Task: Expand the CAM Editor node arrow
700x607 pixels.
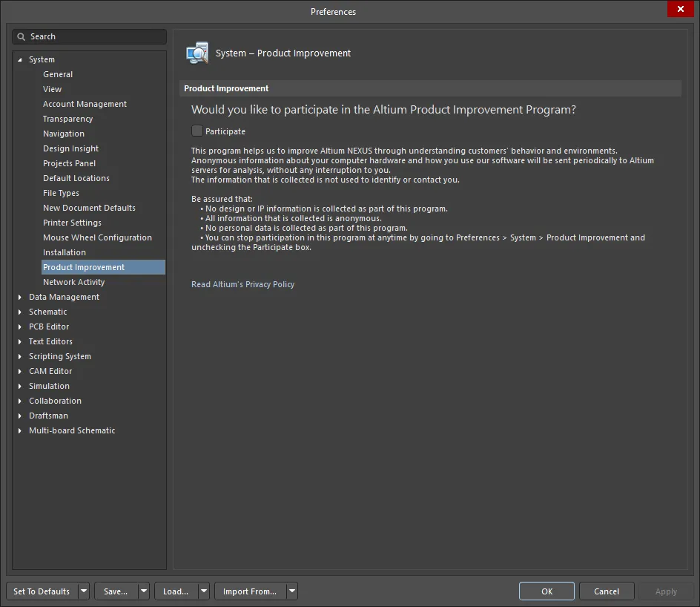Action: point(19,371)
